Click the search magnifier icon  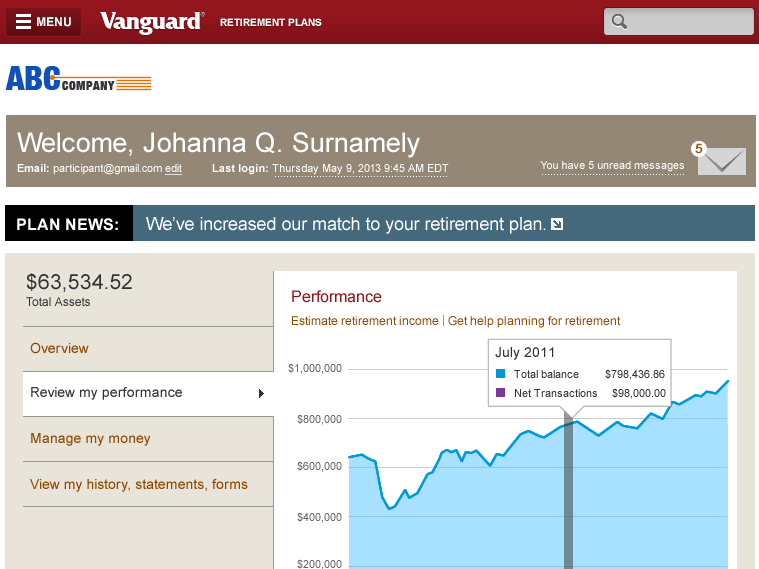point(619,22)
